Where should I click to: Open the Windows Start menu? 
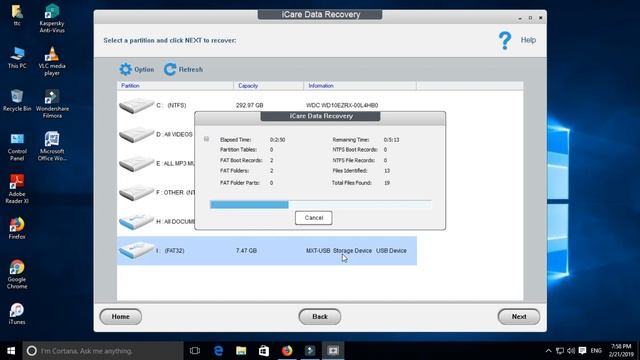11,351
